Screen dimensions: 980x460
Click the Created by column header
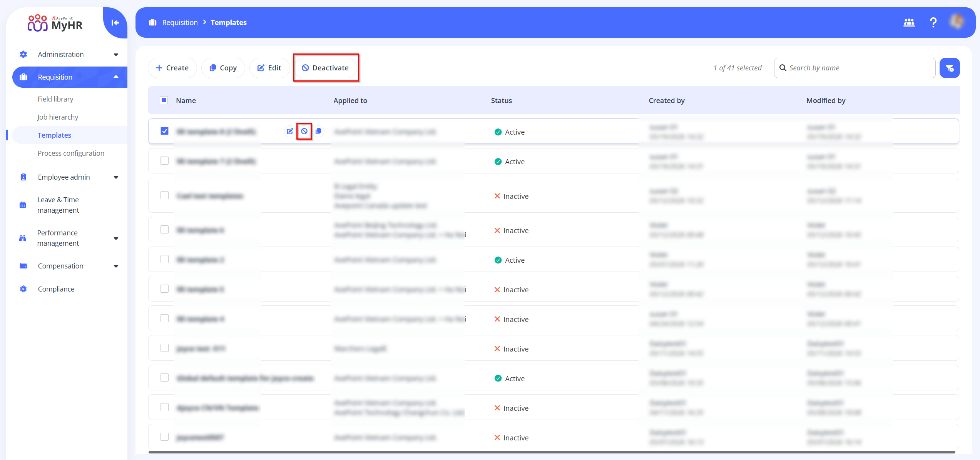pyautogui.click(x=667, y=100)
